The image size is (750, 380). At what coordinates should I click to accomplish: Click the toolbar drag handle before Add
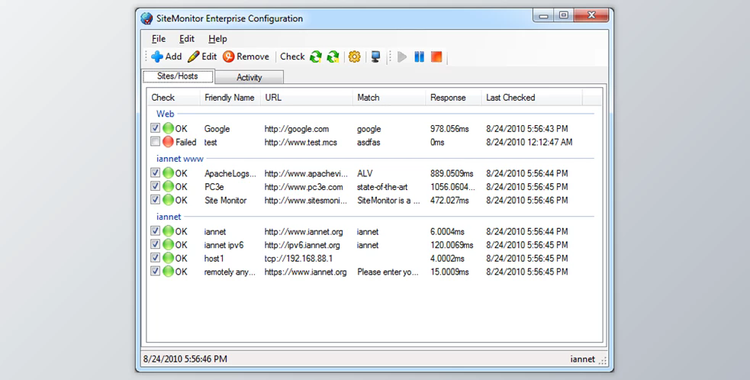click(146, 56)
